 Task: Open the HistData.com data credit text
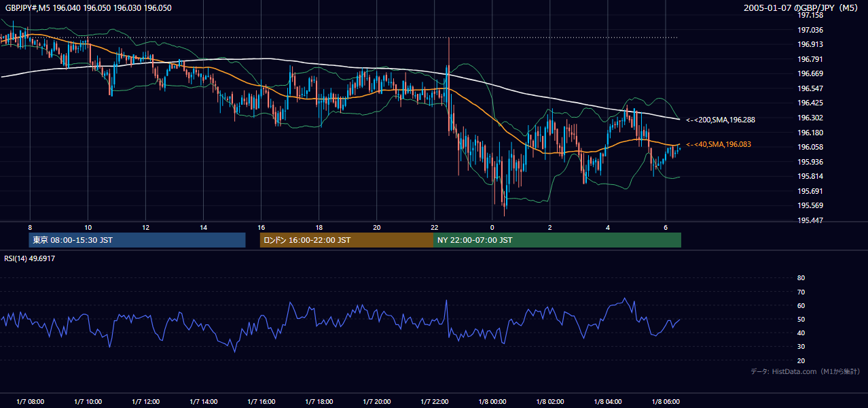pos(806,371)
